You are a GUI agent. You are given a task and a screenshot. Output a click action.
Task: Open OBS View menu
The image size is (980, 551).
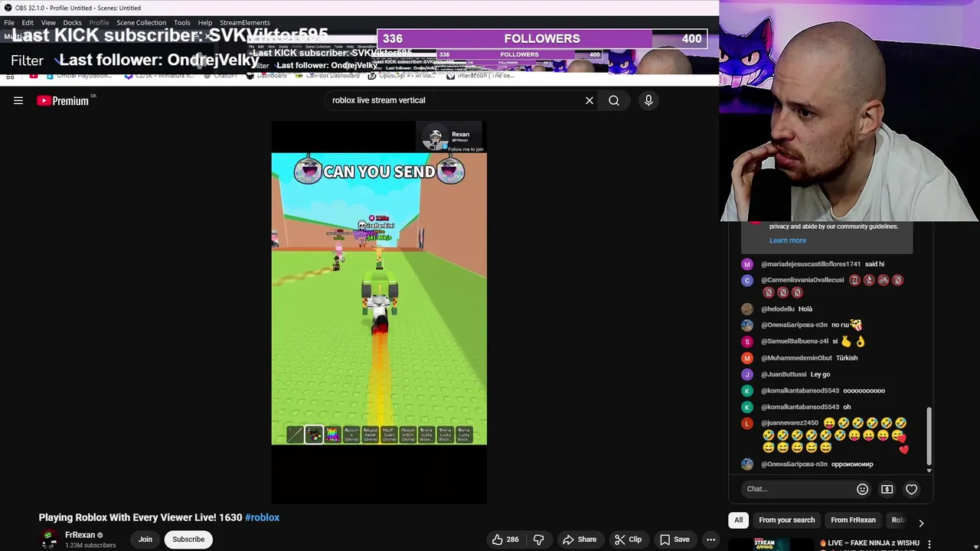click(48, 23)
